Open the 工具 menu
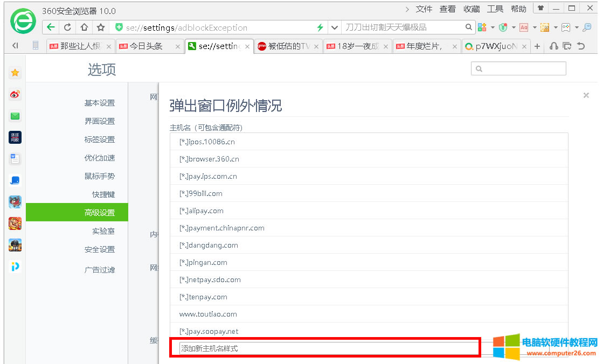Viewport: 603px width, 364px height. pos(496,8)
